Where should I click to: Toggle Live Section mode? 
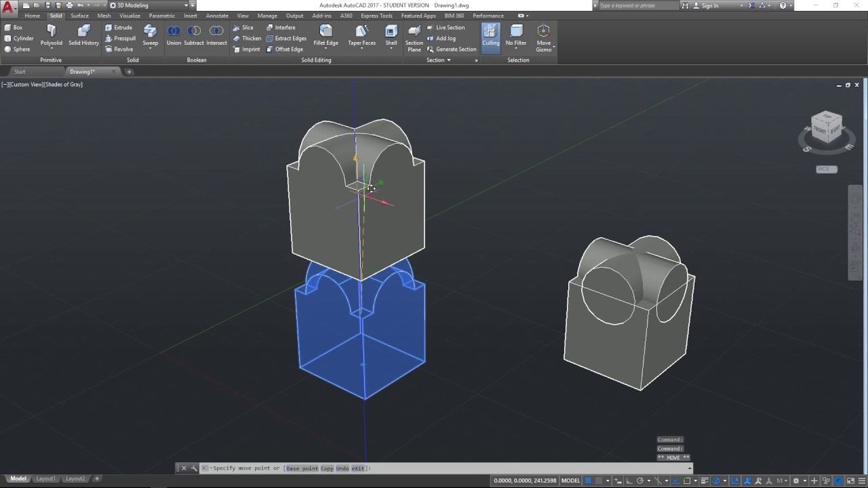446,28
